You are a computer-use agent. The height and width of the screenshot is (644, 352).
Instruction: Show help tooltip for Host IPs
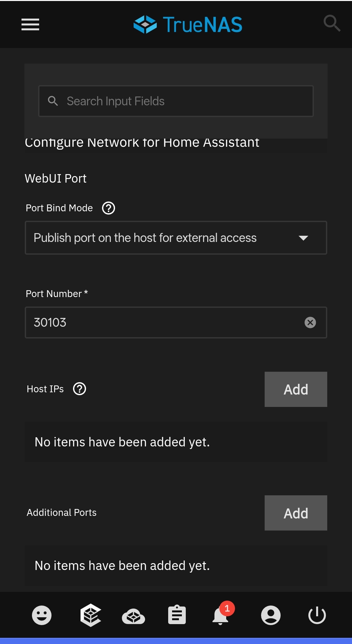tap(80, 389)
